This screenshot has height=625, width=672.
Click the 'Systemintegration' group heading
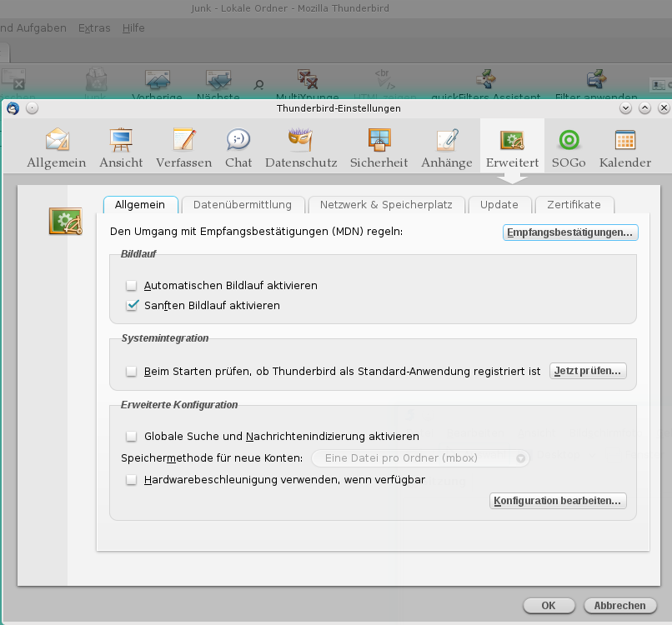pos(165,338)
